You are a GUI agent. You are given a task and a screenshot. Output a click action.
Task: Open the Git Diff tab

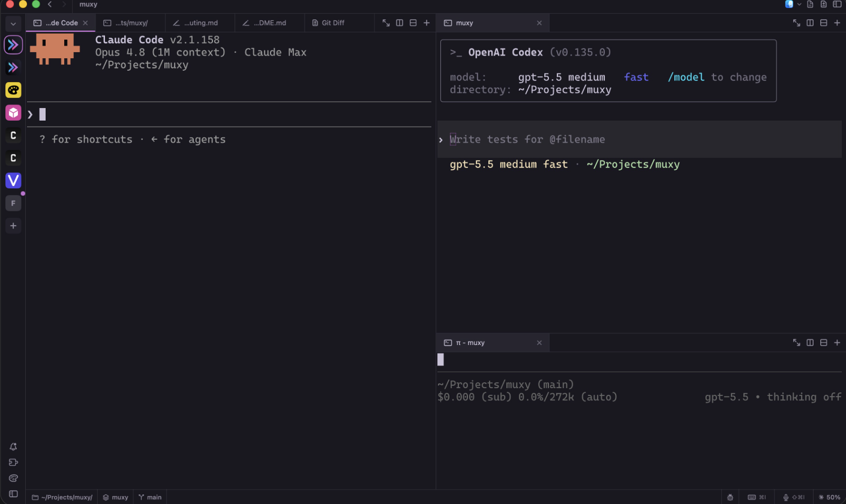point(339,23)
